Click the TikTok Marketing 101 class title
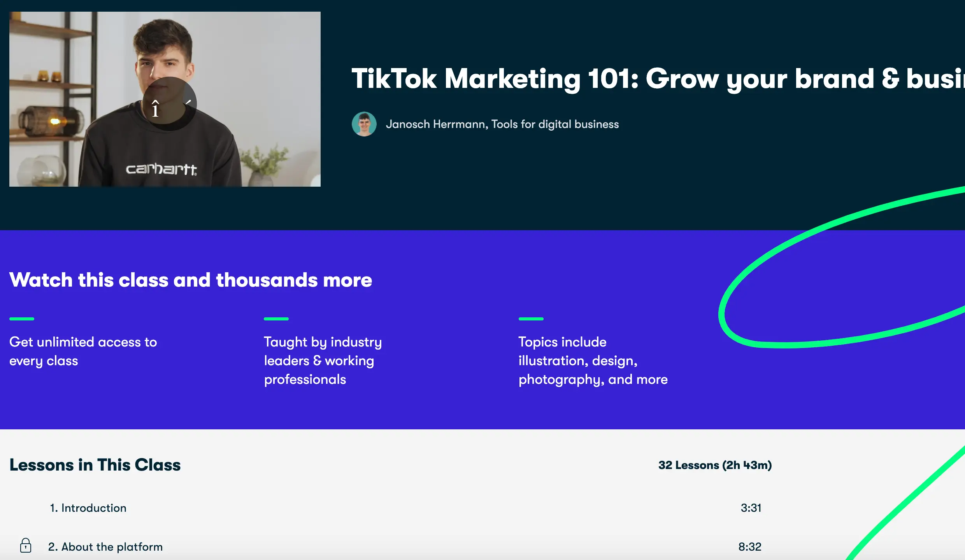965x560 pixels. click(x=658, y=79)
